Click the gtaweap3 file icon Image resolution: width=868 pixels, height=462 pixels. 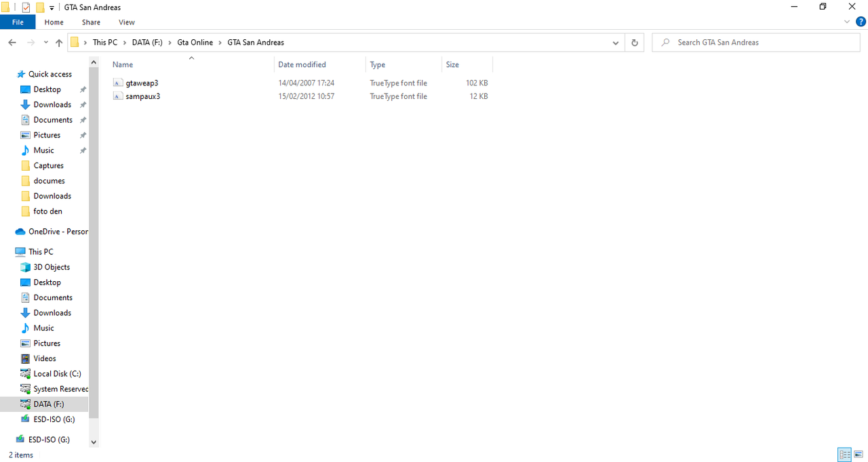tap(118, 83)
